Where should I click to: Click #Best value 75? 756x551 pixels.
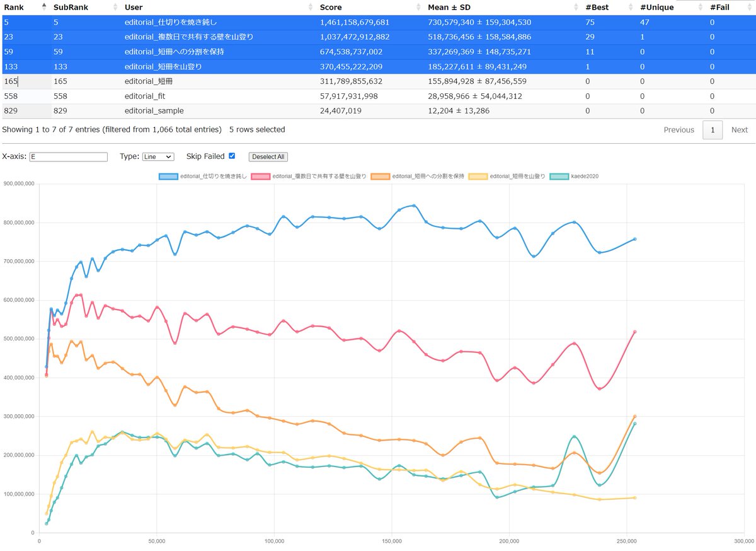pyautogui.click(x=590, y=22)
